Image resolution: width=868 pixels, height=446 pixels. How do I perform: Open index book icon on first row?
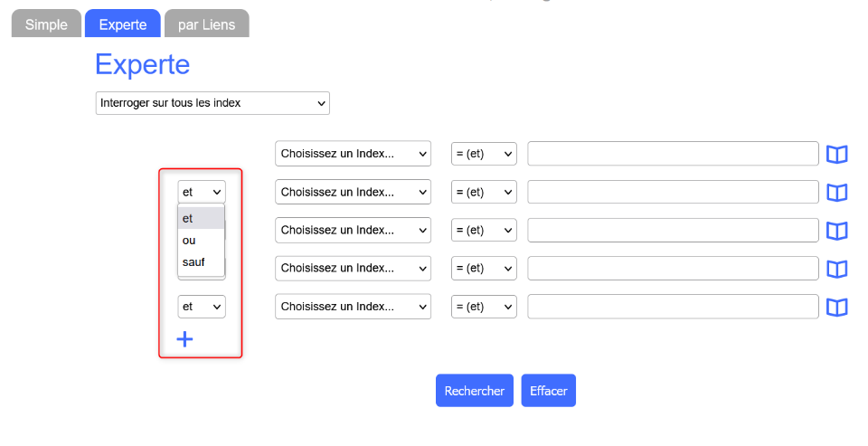point(837,154)
